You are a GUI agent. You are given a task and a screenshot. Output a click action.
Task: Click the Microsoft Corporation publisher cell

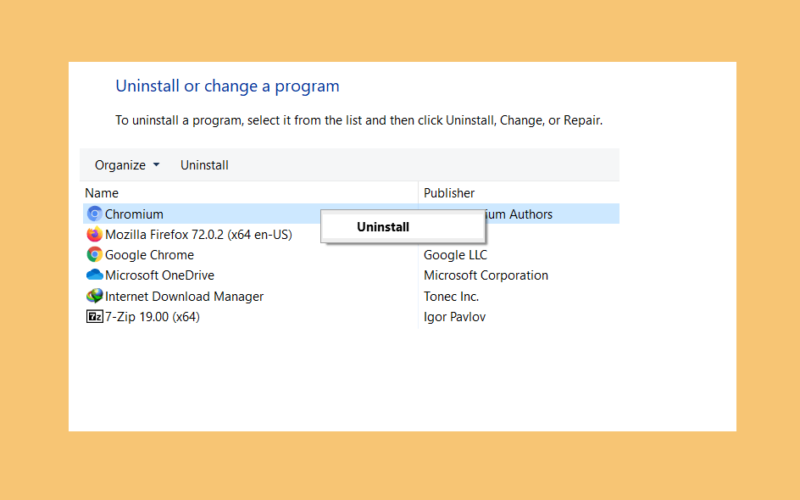click(x=486, y=276)
